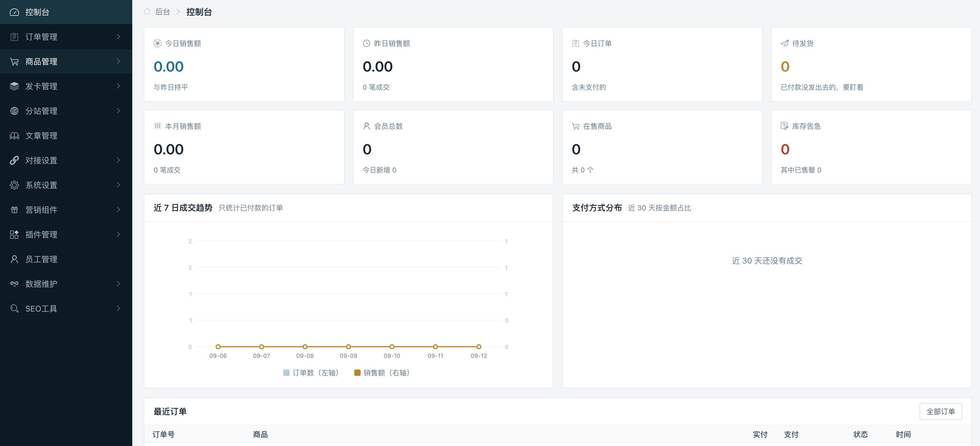This screenshot has height=446, width=980.
Task: Click the 全部订单 button
Action: point(940,412)
